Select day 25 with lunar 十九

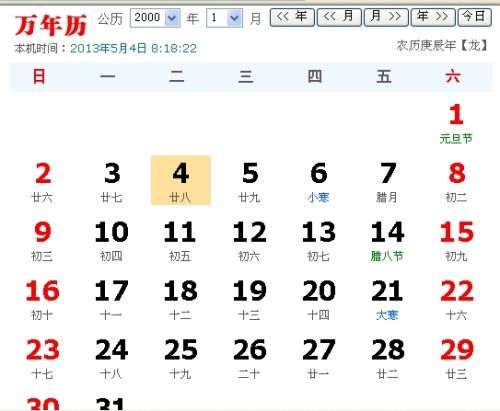click(180, 359)
